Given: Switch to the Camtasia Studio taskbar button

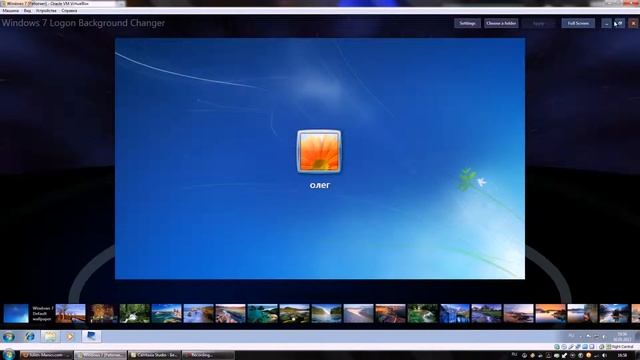Looking at the screenshot, I should tap(154, 355).
